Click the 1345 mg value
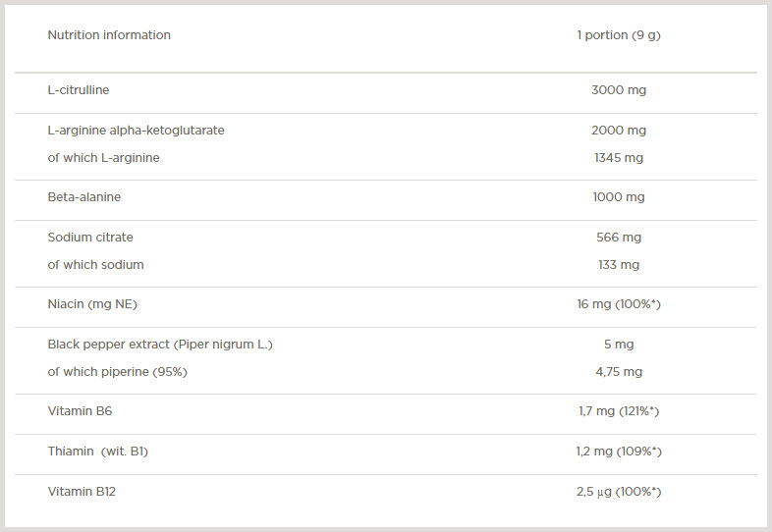Viewport: 772px width, 532px height. [x=618, y=158]
